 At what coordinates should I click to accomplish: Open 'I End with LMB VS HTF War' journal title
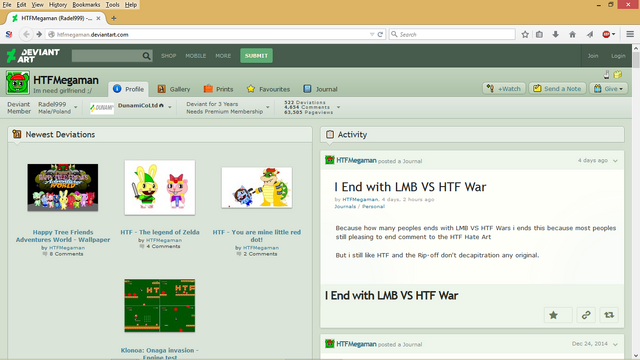(410, 187)
